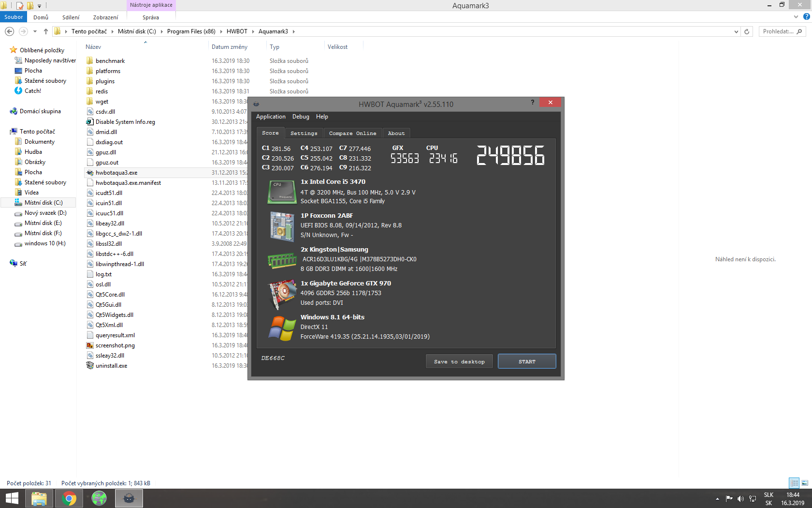Open the Soubor ribbon tab
This screenshot has width=812, height=508.
pos(14,17)
